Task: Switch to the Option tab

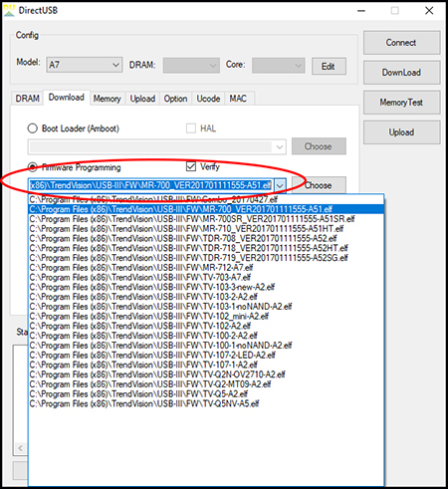Action: click(175, 99)
